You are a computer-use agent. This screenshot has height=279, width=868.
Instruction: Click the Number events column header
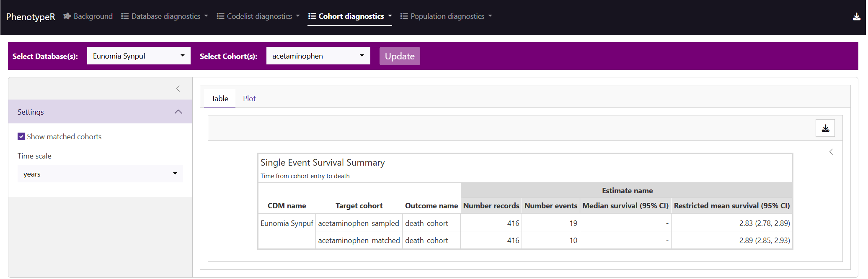(x=550, y=206)
